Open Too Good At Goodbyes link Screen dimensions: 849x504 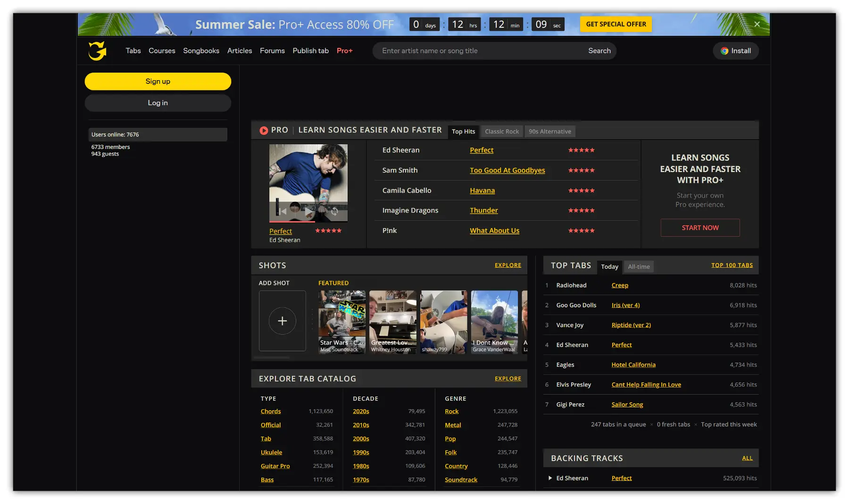point(507,170)
